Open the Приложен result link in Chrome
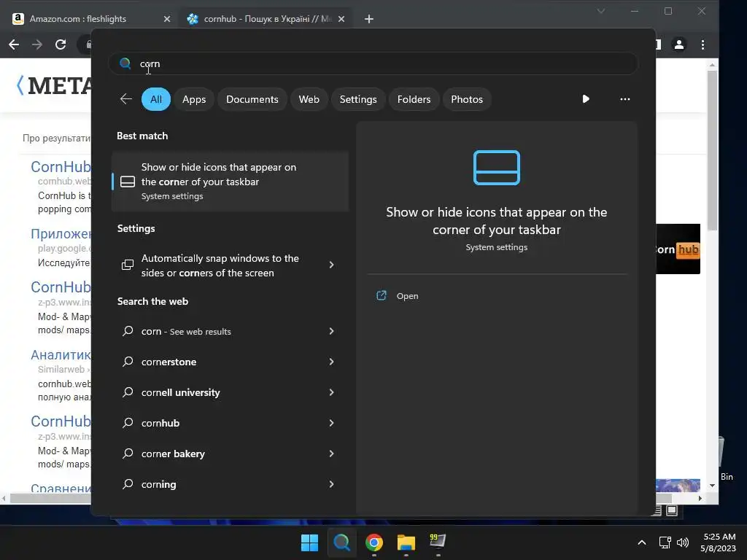Screen dimensions: 747x560 (x=61, y=234)
